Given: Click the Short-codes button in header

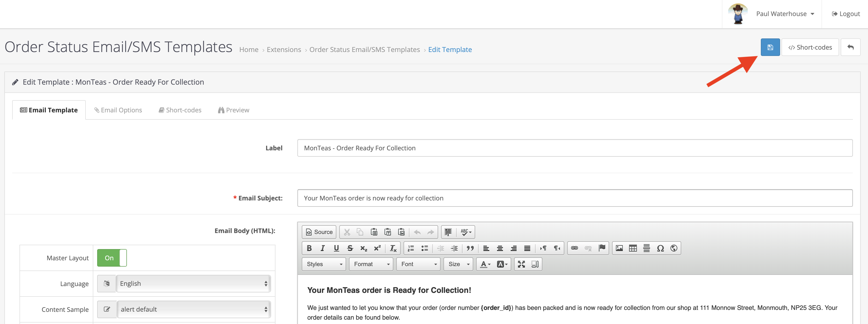Looking at the screenshot, I should [810, 47].
